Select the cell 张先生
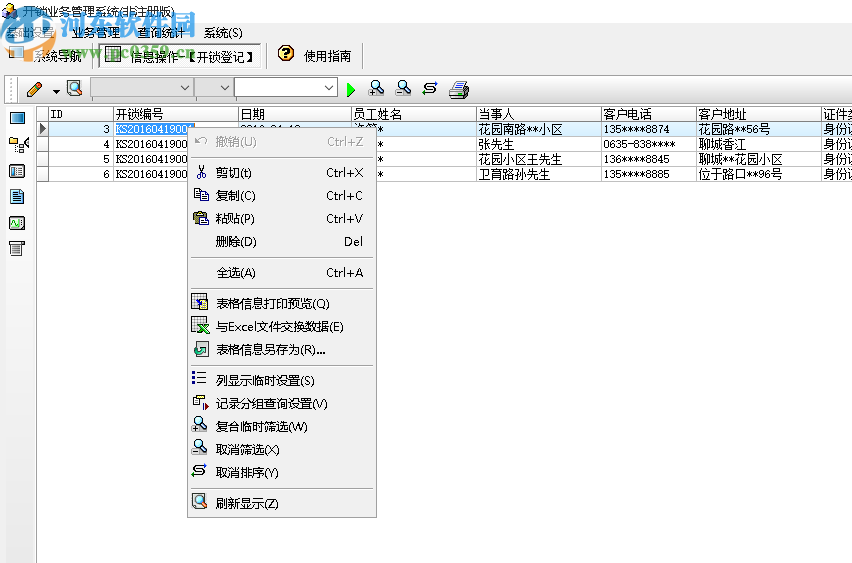The height and width of the screenshot is (563, 852). pyautogui.click(x=539, y=145)
